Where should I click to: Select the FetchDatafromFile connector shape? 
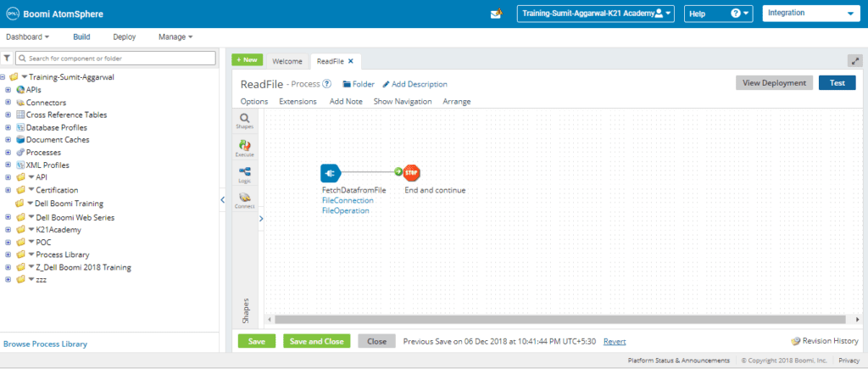pyautogui.click(x=331, y=173)
